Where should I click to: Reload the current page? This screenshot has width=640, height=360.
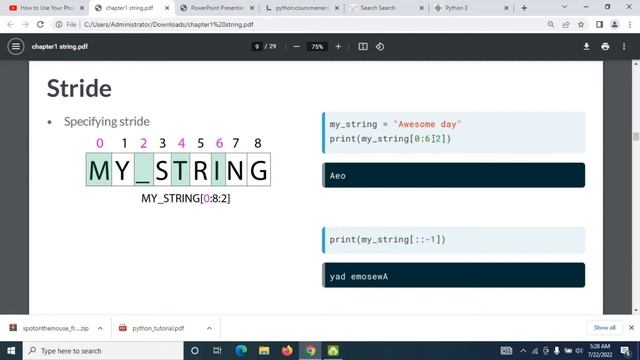click(x=40, y=24)
